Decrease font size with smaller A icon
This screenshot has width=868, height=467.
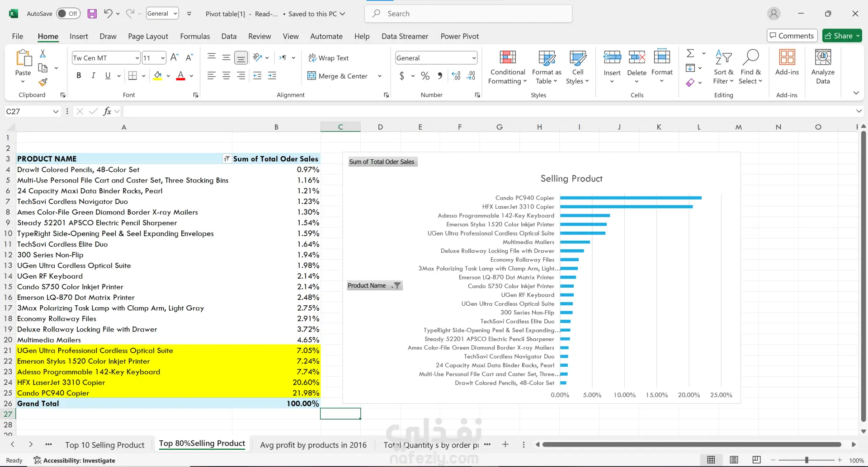189,57
